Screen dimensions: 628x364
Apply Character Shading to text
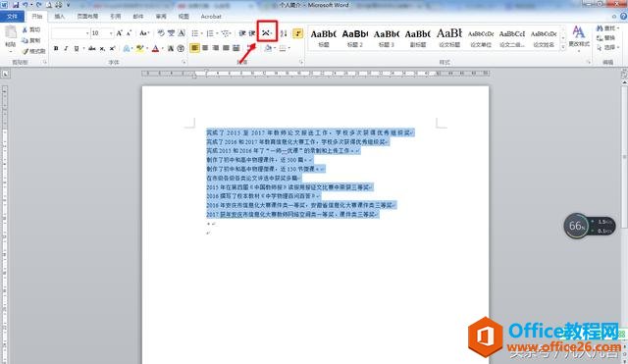point(170,48)
